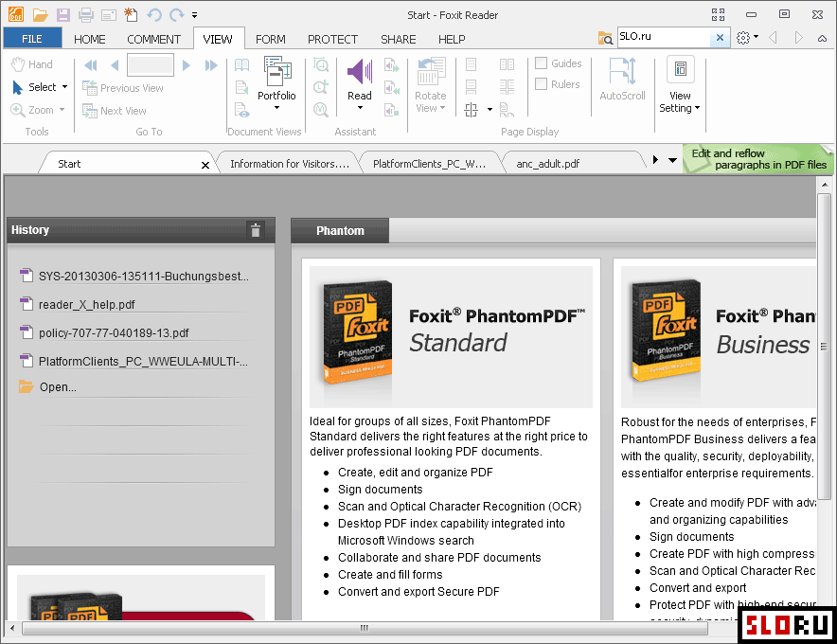837x644 pixels.
Task: Open reader_X_help.pdf from History
Action: 86,304
